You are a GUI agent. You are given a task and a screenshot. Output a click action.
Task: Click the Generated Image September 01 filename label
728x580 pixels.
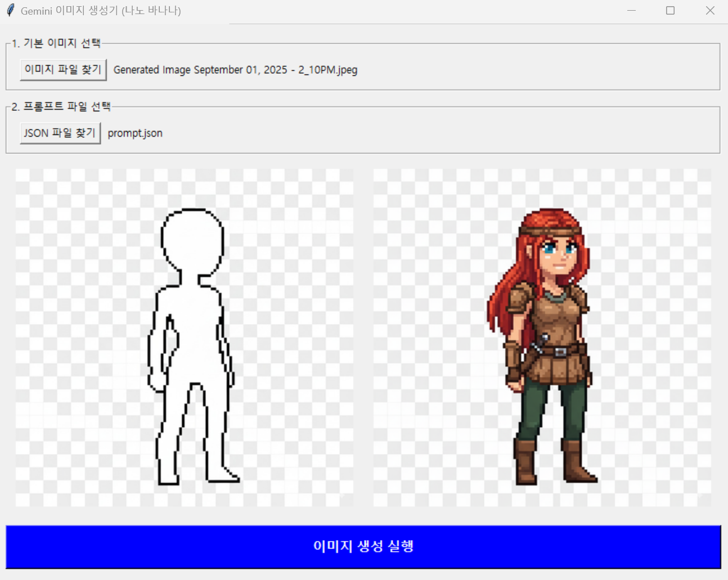click(x=235, y=70)
